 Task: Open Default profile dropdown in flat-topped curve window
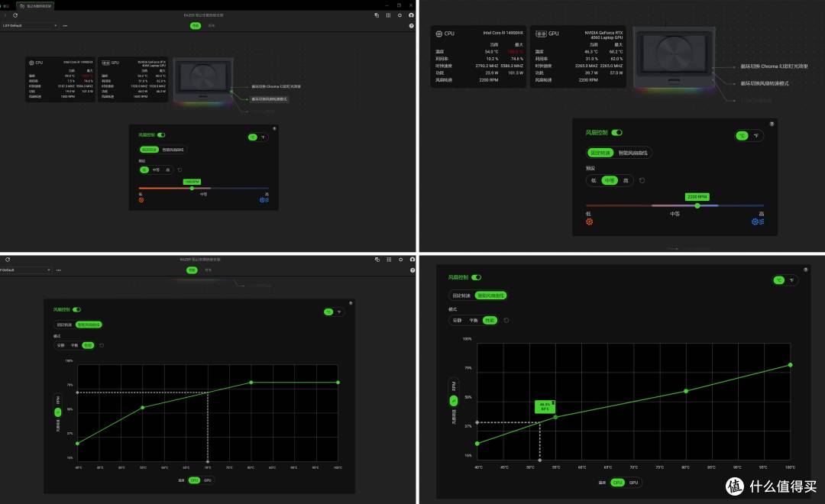coord(26,270)
